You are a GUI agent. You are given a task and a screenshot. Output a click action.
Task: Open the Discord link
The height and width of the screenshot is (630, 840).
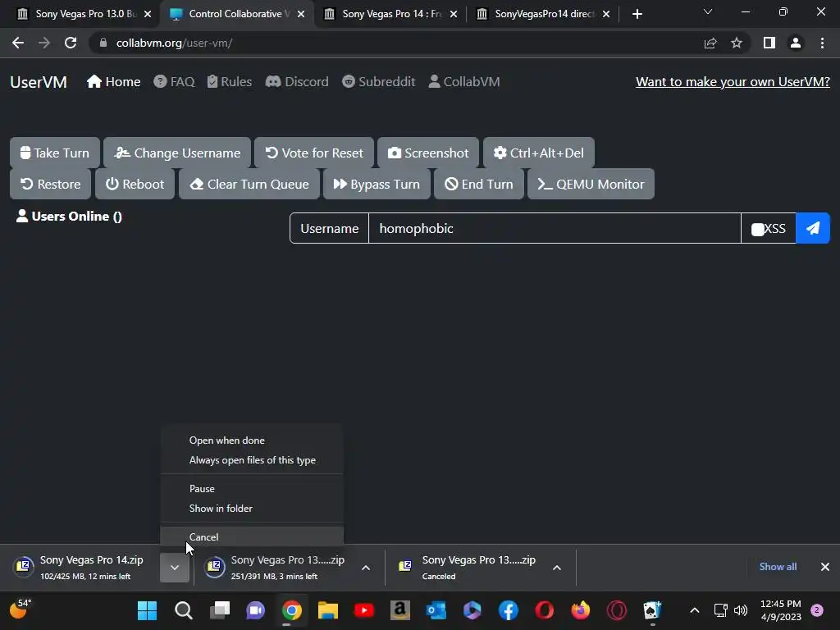[297, 81]
